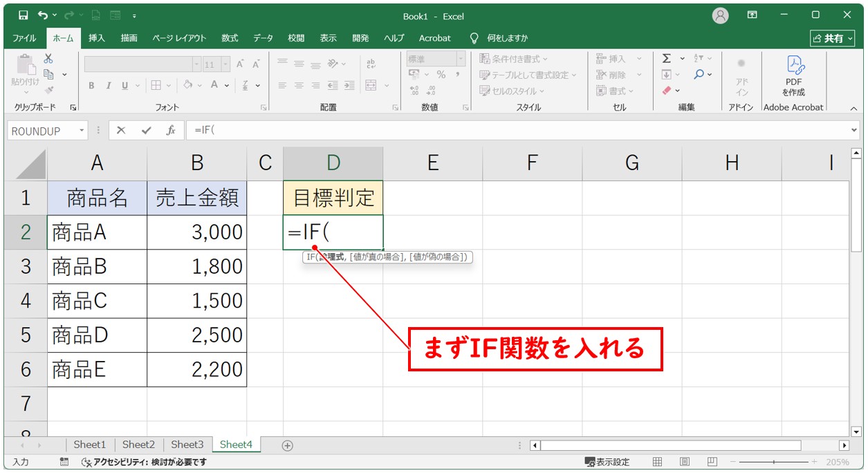The width and height of the screenshot is (868, 473).
Task: Confirm formula with the Enter checkmark
Action: (x=146, y=131)
